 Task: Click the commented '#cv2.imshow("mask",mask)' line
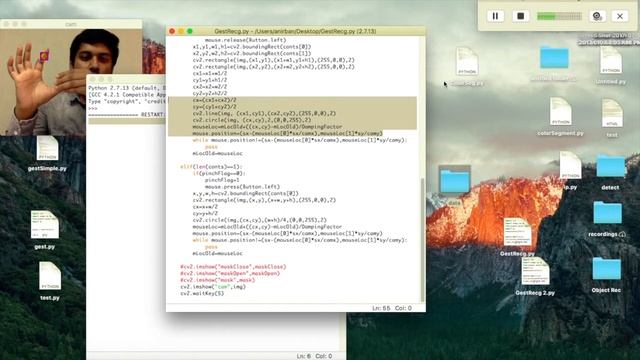pos(218,280)
